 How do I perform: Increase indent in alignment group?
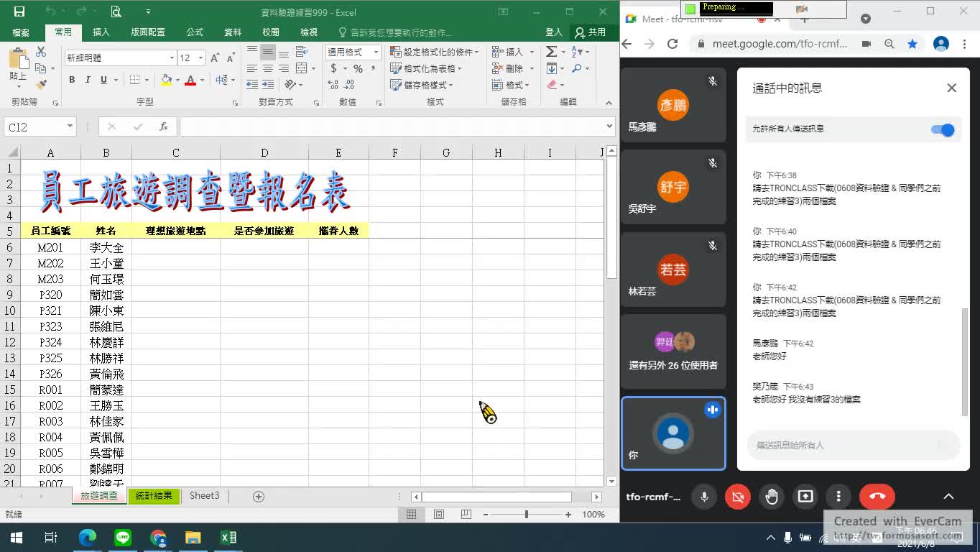coord(267,85)
